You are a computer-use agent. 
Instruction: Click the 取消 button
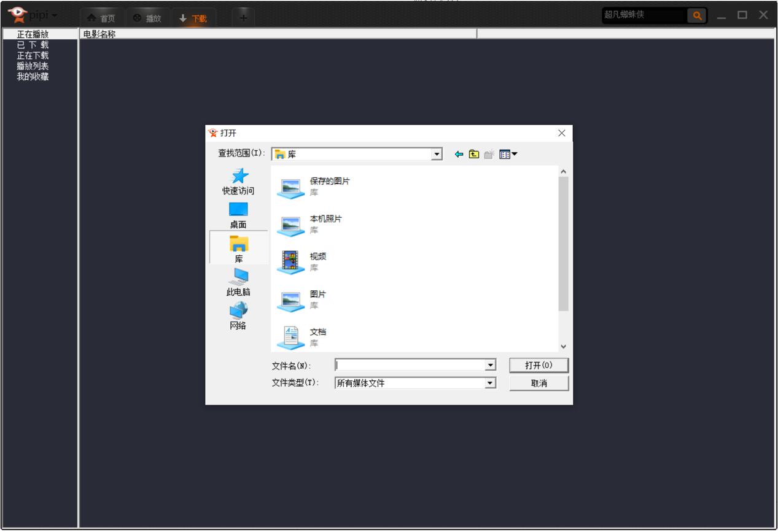pyautogui.click(x=539, y=383)
